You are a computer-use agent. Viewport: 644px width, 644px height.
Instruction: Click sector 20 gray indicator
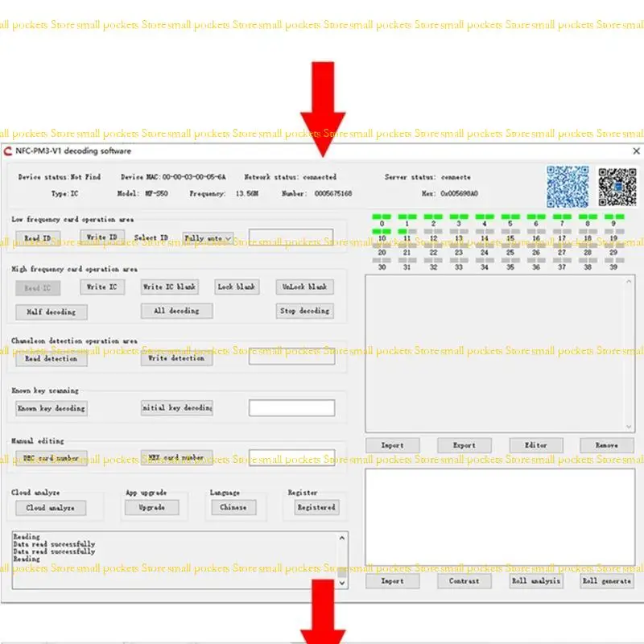(382, 246)
